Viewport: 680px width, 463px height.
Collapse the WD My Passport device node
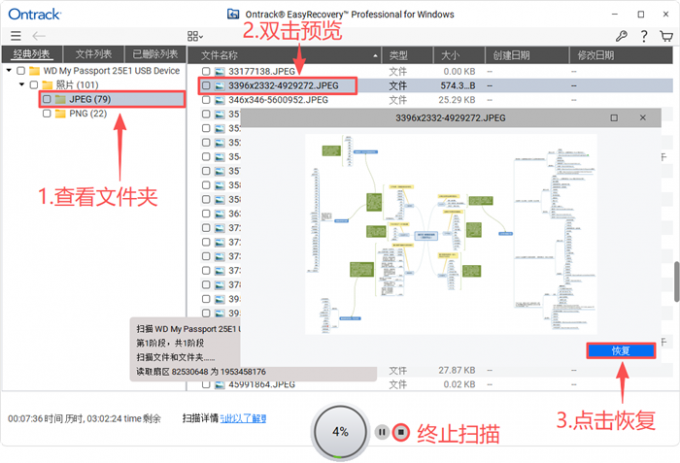[9, 70]
